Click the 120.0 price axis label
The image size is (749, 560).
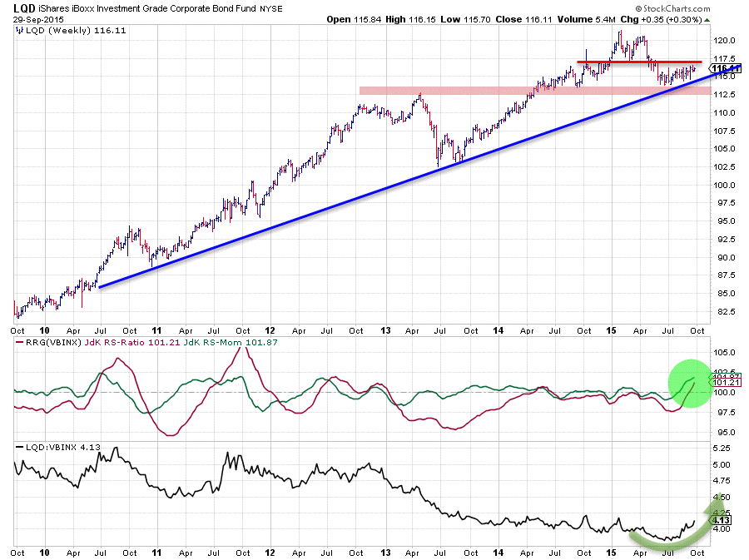[724, 40]
